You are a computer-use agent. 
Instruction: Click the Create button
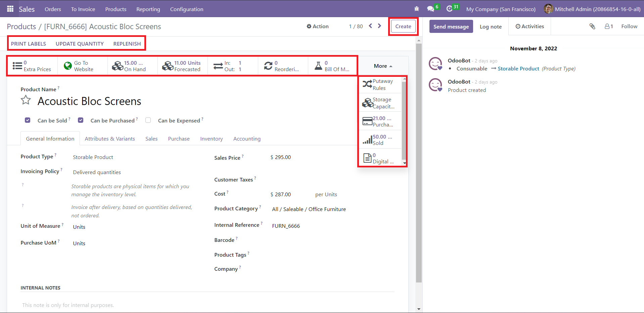[x=403, y=26]
